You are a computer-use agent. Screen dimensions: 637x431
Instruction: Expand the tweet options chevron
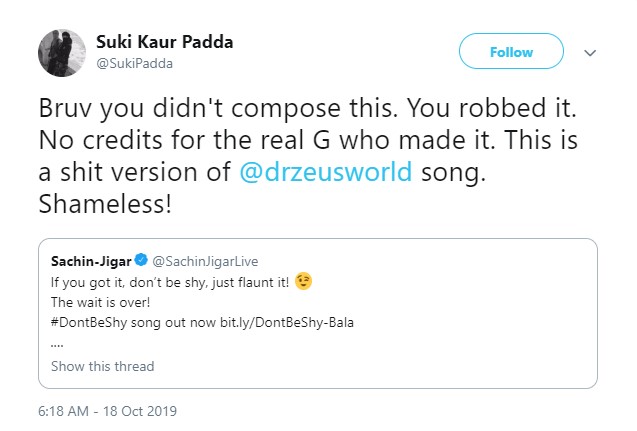(590, 53)
